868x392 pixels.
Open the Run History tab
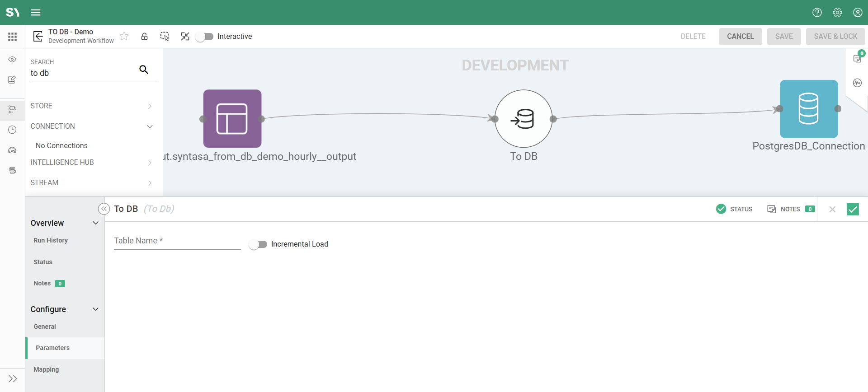click(51, 240)
